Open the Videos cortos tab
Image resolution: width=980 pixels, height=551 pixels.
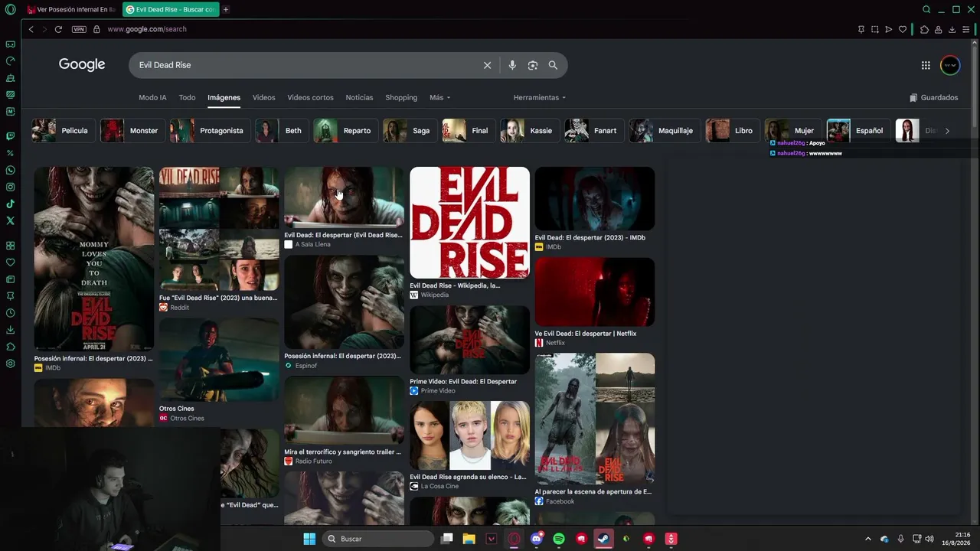(x=310, y=97)
